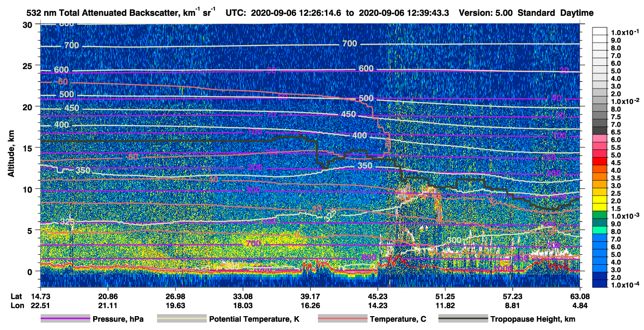The image size is (644, 330).
Task: Click the mint green color scale swatch
Action: coord(600,230)
